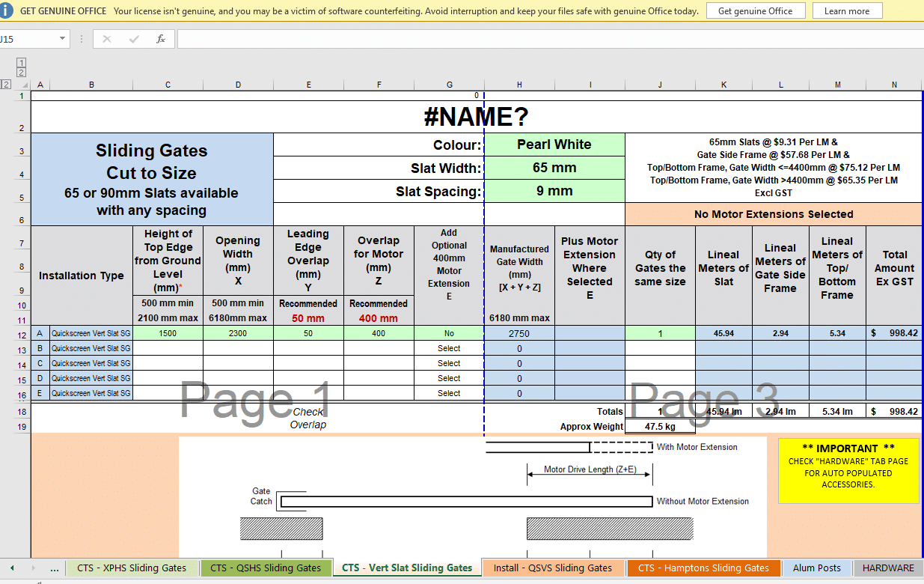Select the Pearl White colour cell

pyautogui.click(x=554, y=145)
